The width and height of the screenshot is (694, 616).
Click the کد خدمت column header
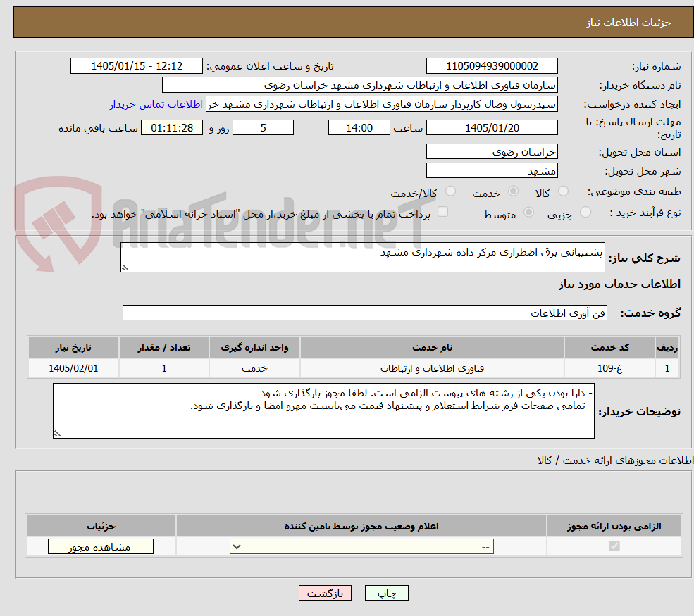coord(609,348)
